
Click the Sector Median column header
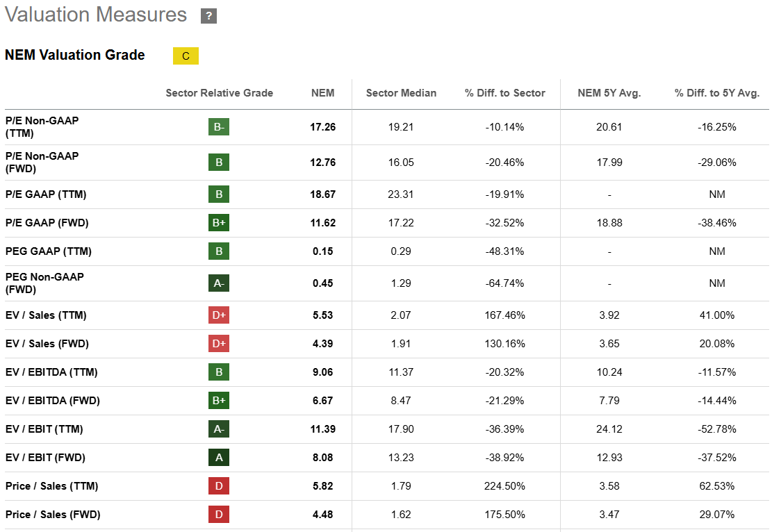(401, 93)
